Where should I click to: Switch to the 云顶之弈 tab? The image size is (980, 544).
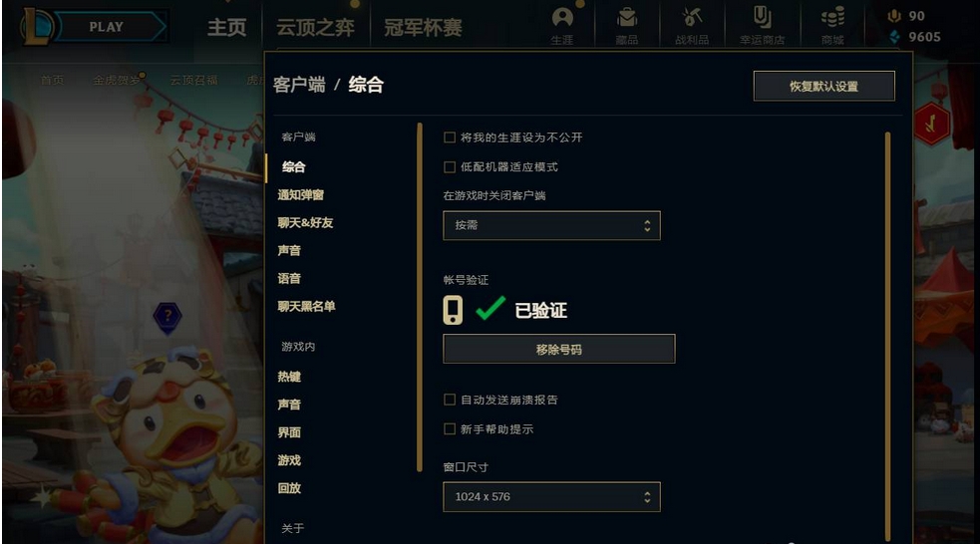point(315,28)
